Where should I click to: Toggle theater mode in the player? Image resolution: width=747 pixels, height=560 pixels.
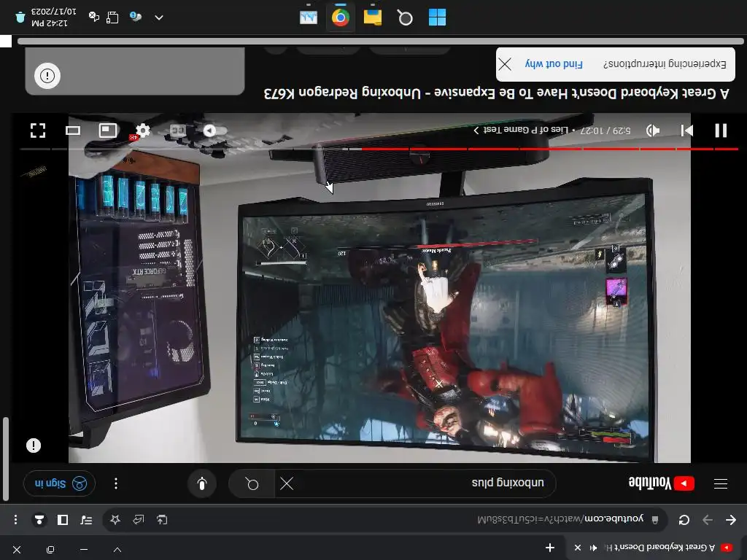click(x=73, y=131)
